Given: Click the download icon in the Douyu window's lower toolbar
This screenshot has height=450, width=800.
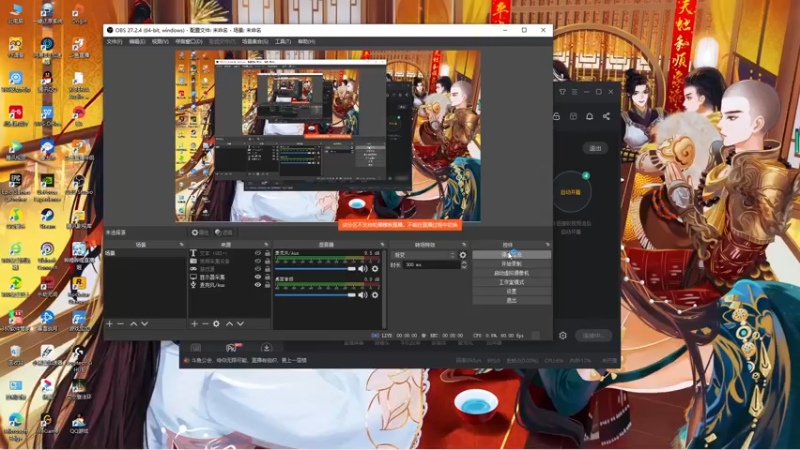Looking at the screenshot, I should [x=266, y=348].
